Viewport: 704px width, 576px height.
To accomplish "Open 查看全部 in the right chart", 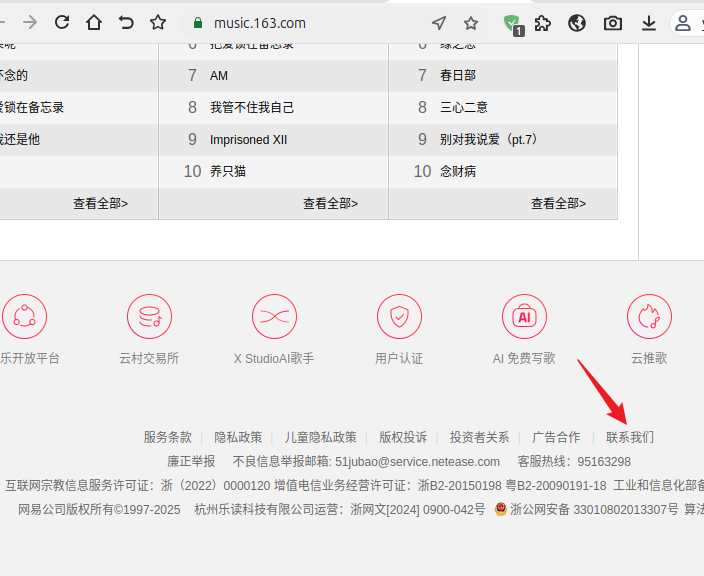I will tap(559, 203).
